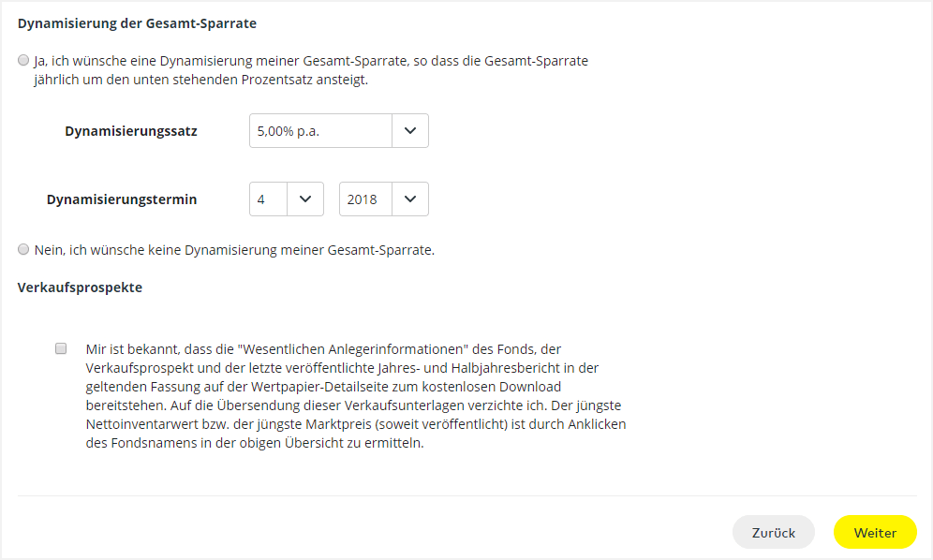
Task: Open the month field showing '4'
Action: click(268, 199)
